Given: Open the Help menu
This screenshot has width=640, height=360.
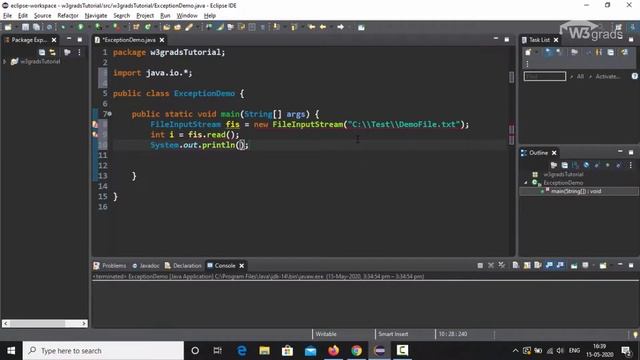Looking at the screenshot, I should point(210,16).
